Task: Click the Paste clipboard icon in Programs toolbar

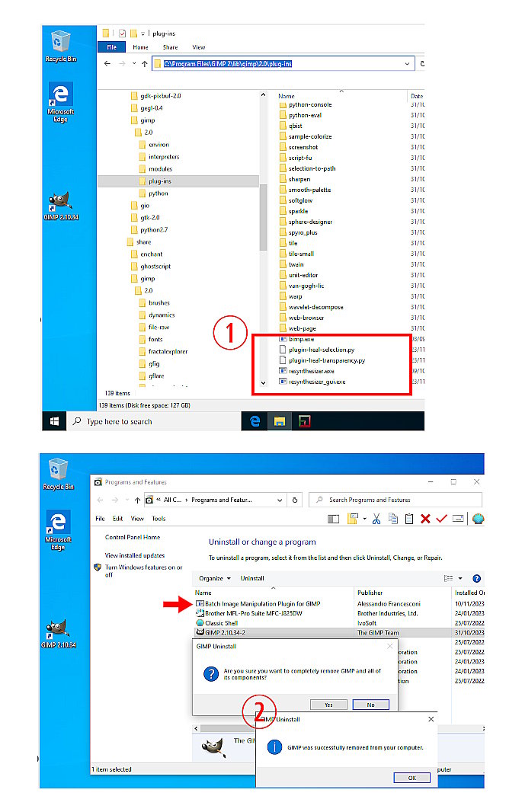Action: click(x=409, y=519)
